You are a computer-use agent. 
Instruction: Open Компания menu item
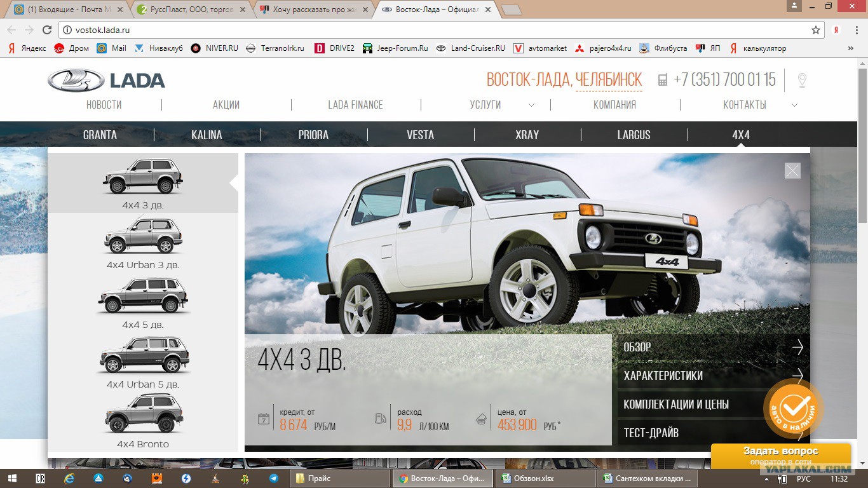[x=614, y=105]
